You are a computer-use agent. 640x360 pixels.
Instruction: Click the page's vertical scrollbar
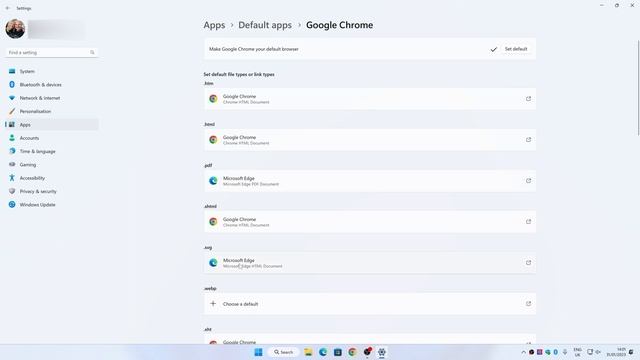point(638,88)
